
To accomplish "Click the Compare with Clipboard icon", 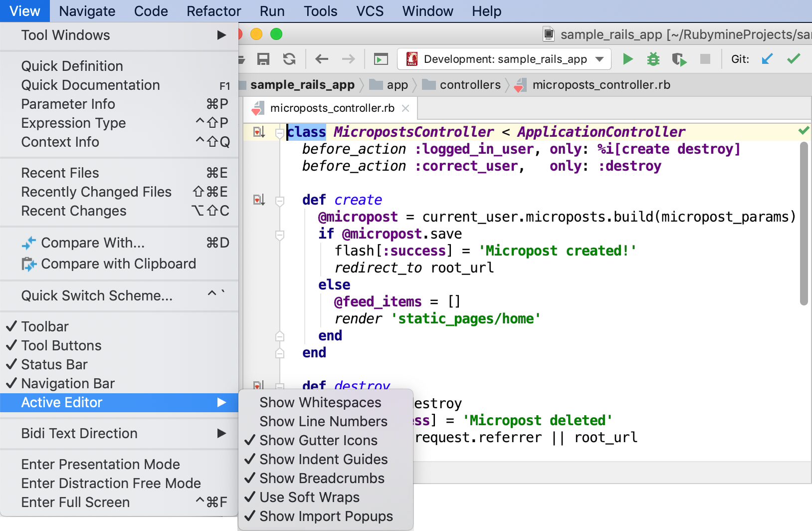I will click(x=29, y=264).
